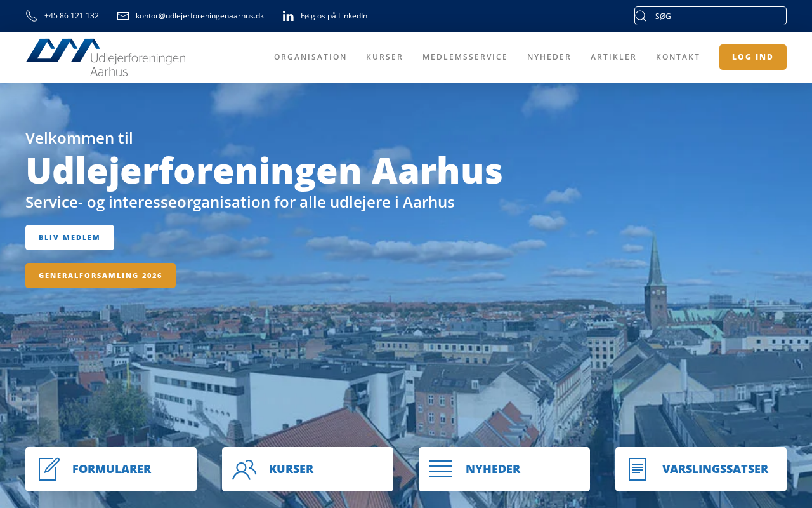Click the Bliv medlem button
Image resolution: width=812 pixels, height=508 pixels.
click(70, 237)
